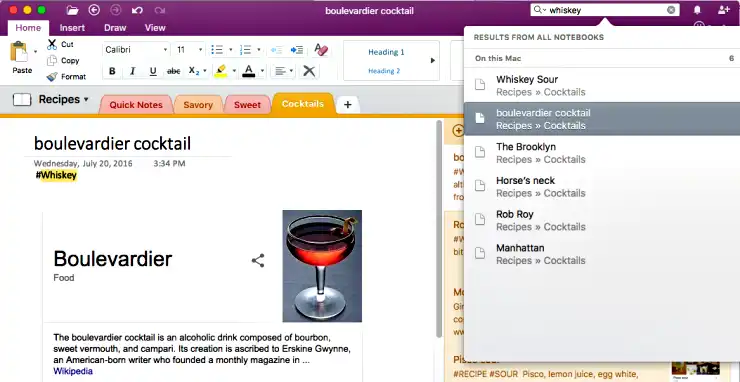Share the Boulevardier card

(258, 261)
